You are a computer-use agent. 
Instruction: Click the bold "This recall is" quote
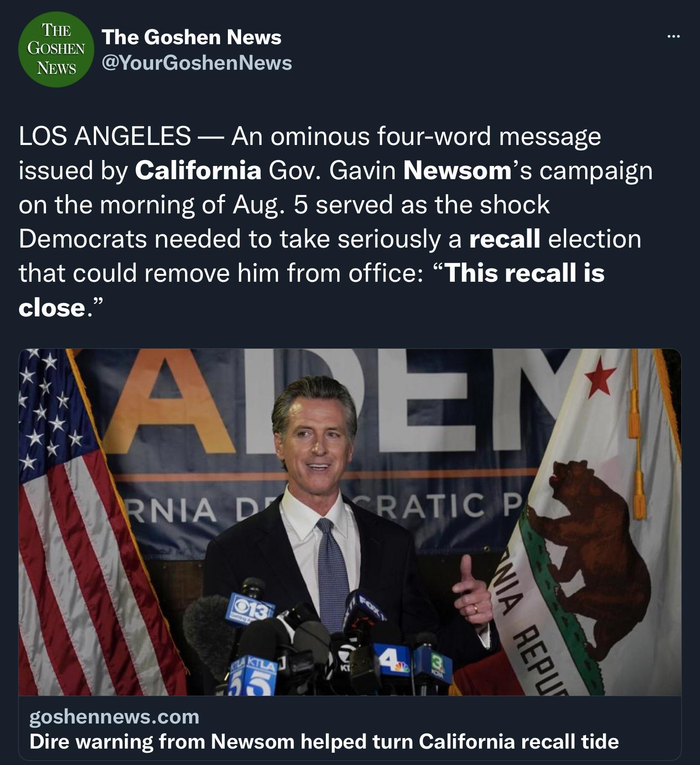point(525,273)
